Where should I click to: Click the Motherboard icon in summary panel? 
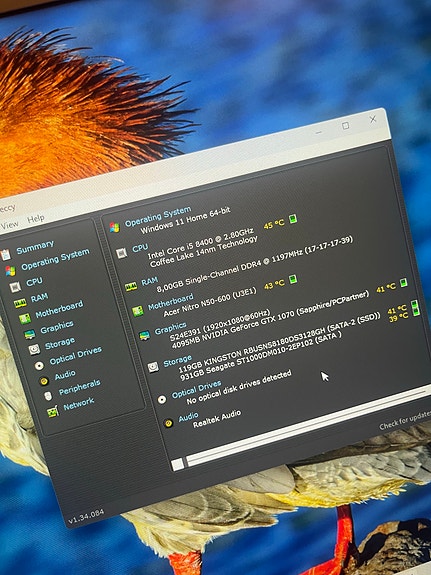point(138,311)
